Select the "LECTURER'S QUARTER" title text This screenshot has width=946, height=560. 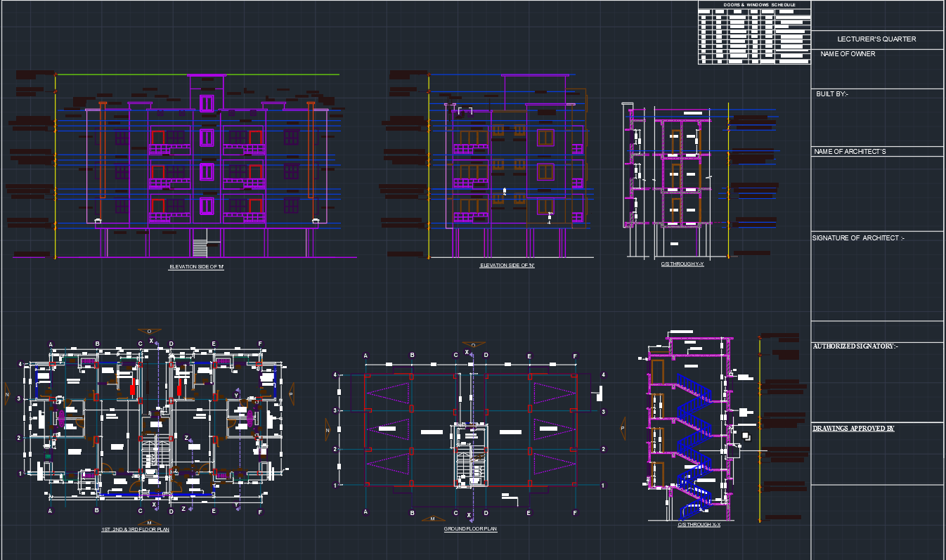[876, 39]
